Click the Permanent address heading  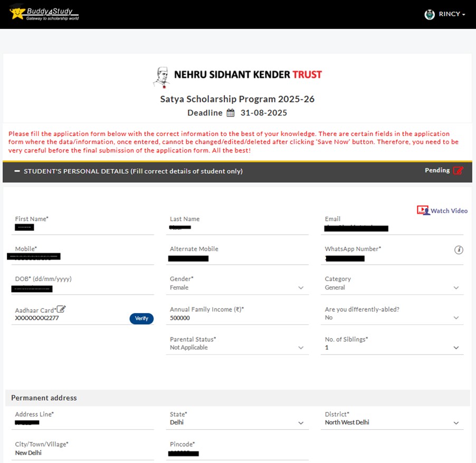(x=44, y=398)
